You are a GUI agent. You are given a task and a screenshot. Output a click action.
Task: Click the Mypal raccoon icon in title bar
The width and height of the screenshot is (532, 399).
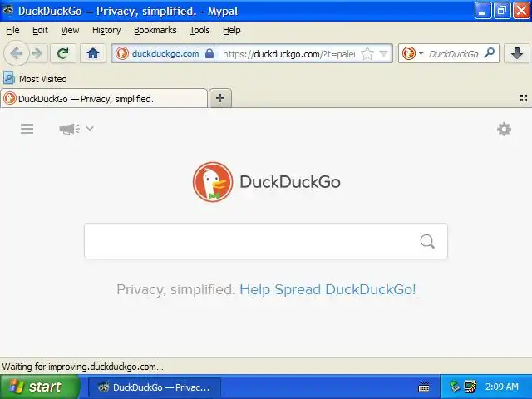(x=8, y=10)
